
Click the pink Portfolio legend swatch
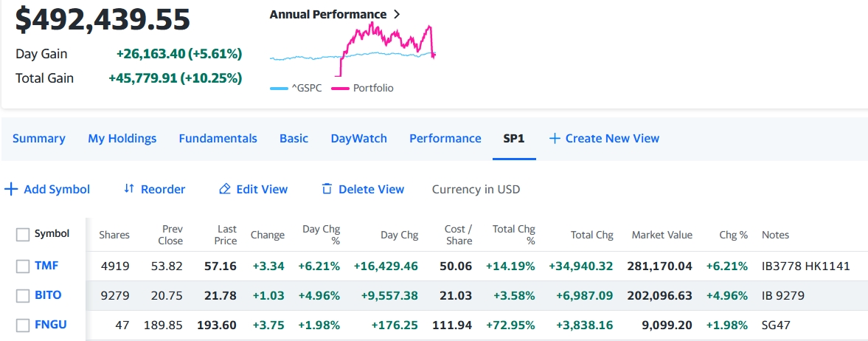[x=340, y=89]
